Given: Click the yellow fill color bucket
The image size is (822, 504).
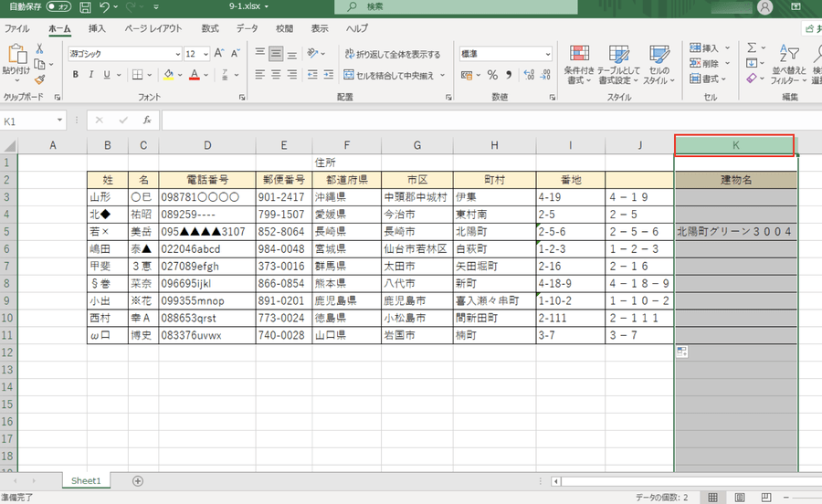Looking at the screenshot, I should coord(168,75).
